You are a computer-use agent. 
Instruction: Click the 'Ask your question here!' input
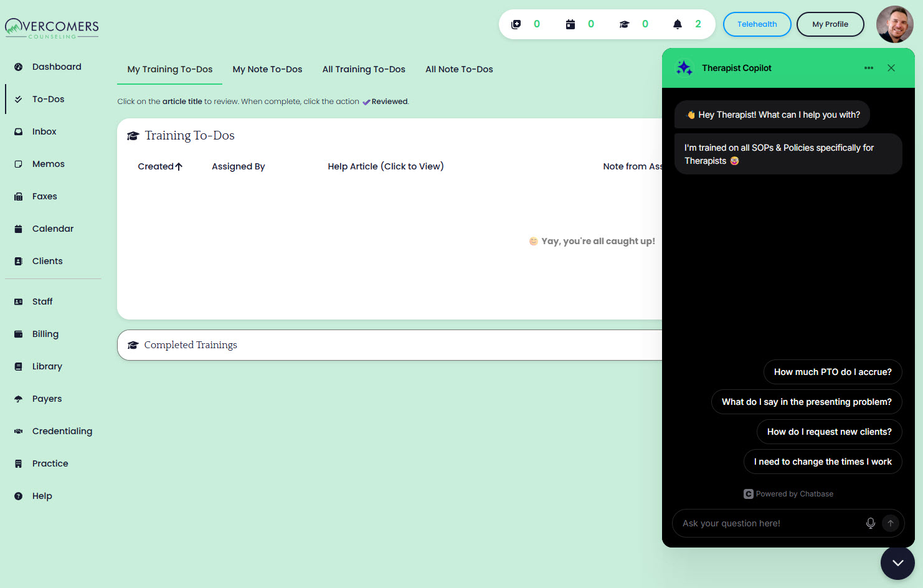pyautogui.click(x=769, y=523)
